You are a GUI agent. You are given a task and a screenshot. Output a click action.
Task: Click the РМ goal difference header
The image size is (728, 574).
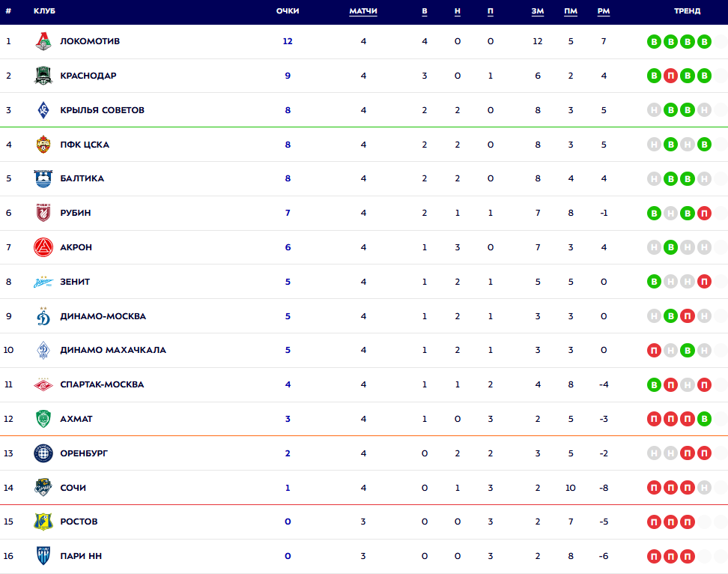click(604, 11)
